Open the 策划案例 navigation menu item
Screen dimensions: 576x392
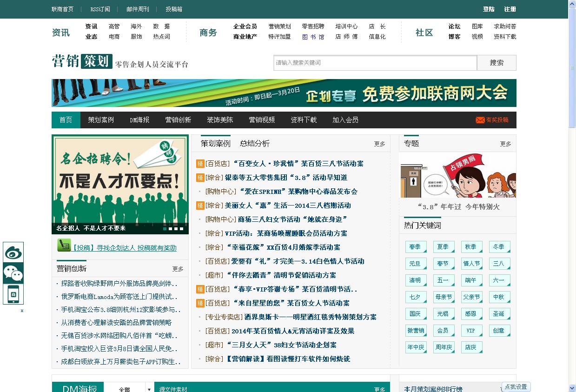coord(101,120)
